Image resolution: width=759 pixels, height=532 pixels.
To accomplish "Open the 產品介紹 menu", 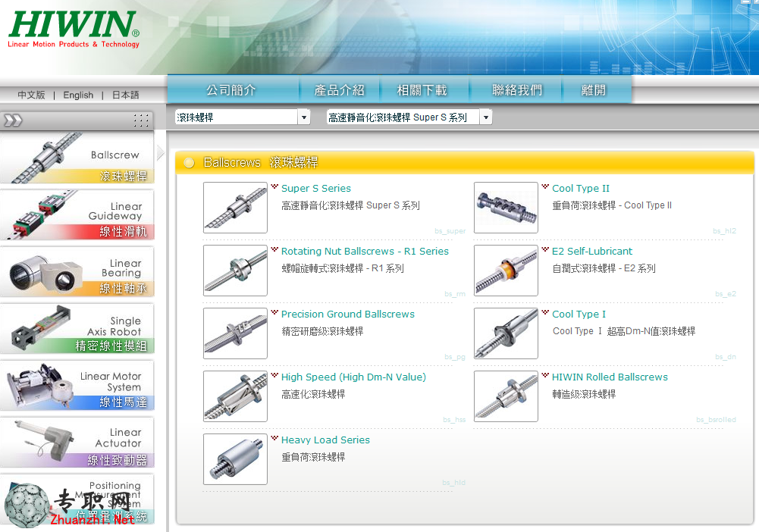I will [340, 90].
